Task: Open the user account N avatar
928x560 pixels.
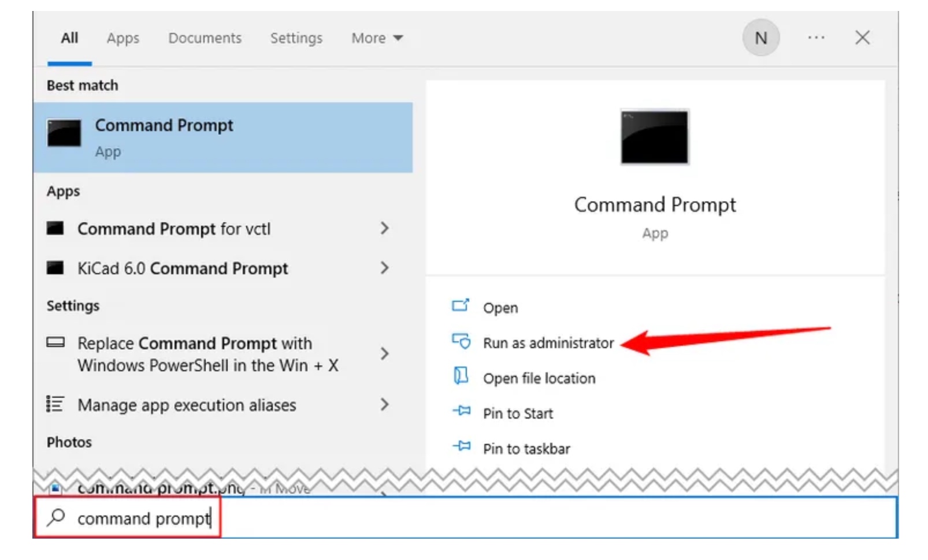Action: (761, 38)
